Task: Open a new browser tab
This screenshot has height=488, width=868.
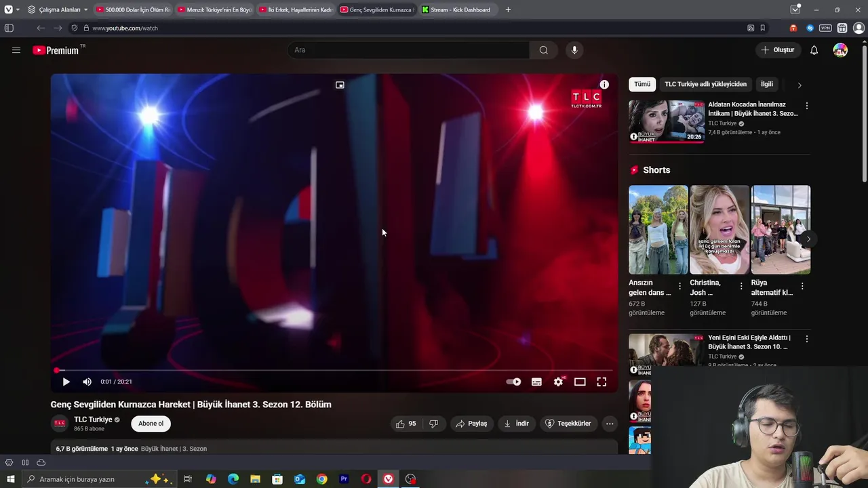Action: pyautogui.click(x=508, y=9)
